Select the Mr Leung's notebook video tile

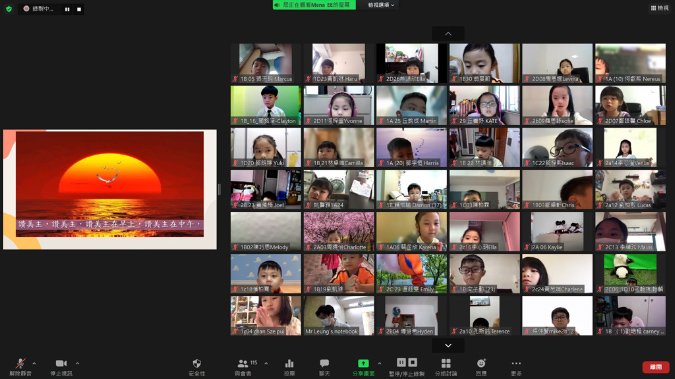tap(339, 316)
